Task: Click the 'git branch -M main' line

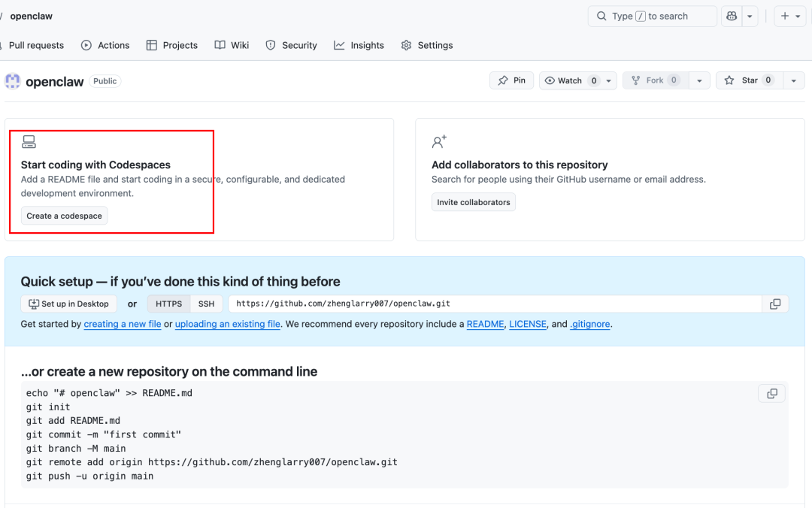Action: pyautogui.click(x=76, y=449)
